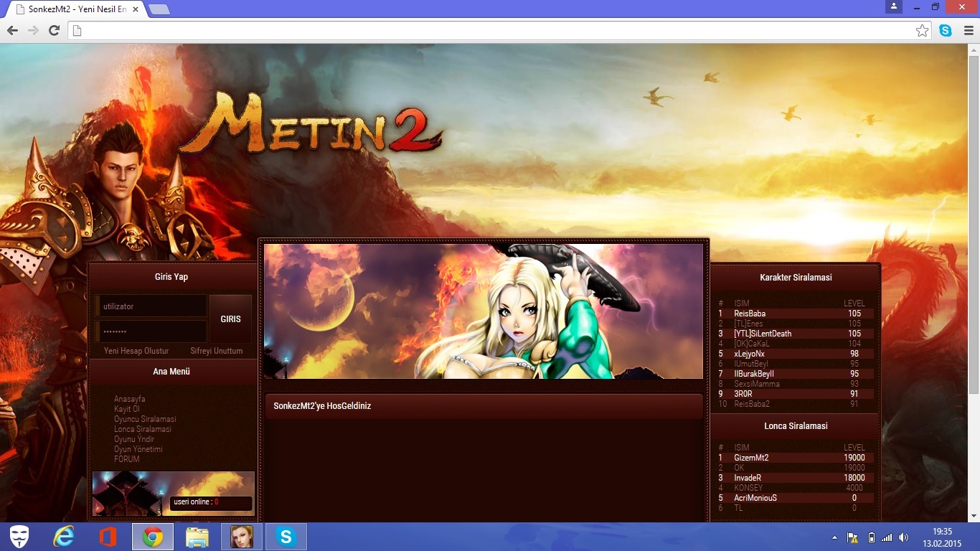Select xLejyoNx ranking row
The image size is (980, 551).
tap(796, 354)
